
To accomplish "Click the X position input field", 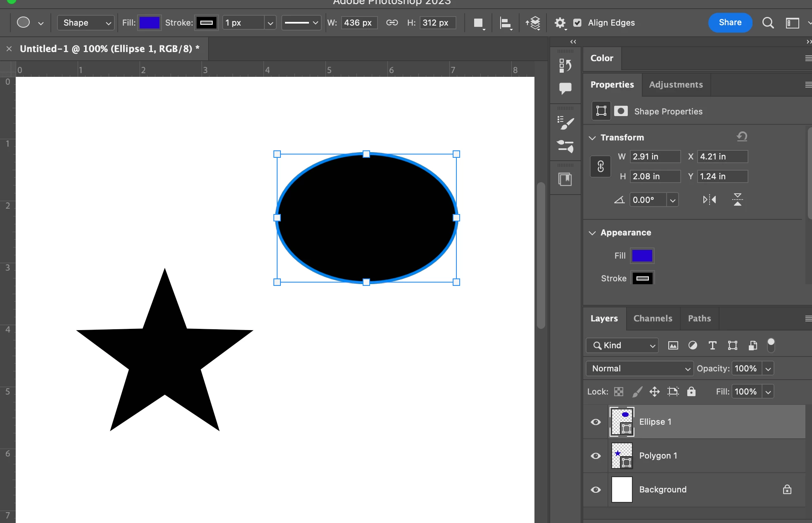I will point(722,157).
